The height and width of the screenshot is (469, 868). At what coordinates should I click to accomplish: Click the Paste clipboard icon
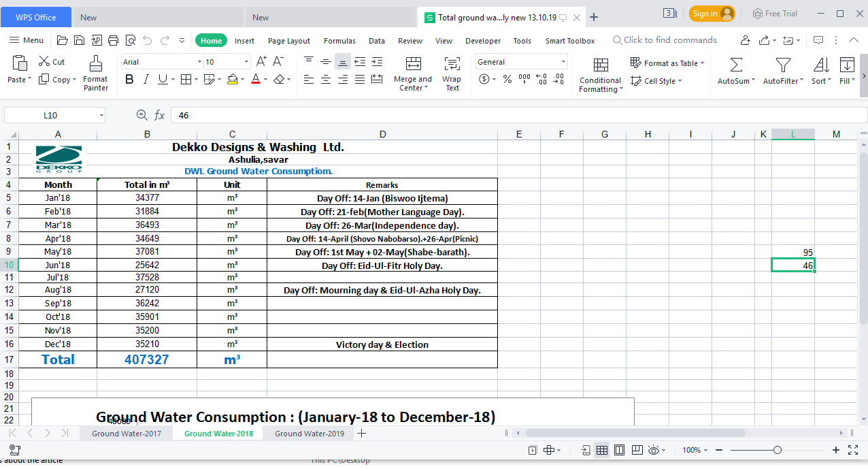pyautogui.click(x=20, y=63)
